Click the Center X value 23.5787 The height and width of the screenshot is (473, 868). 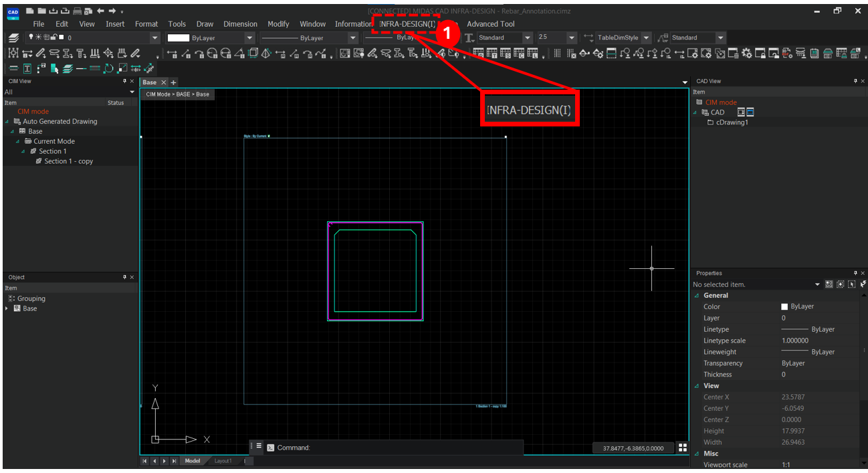[x=792, y=397]
